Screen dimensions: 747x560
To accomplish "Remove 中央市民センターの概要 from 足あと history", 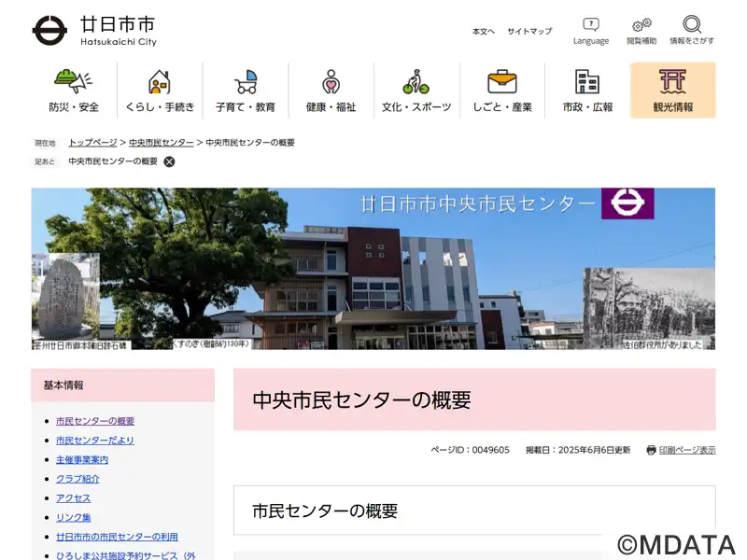I will click(x=169, y=161).
